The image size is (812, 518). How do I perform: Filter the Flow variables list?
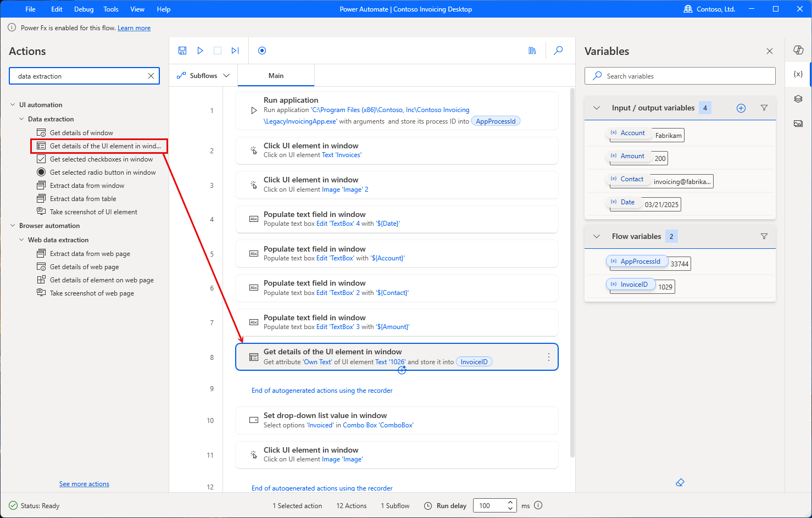point(764,236)
